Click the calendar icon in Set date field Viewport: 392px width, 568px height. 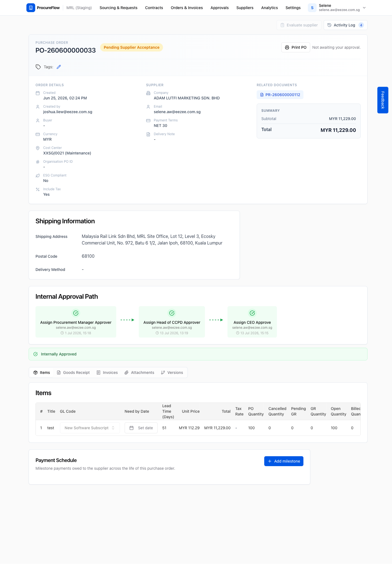tap(131, 428)
